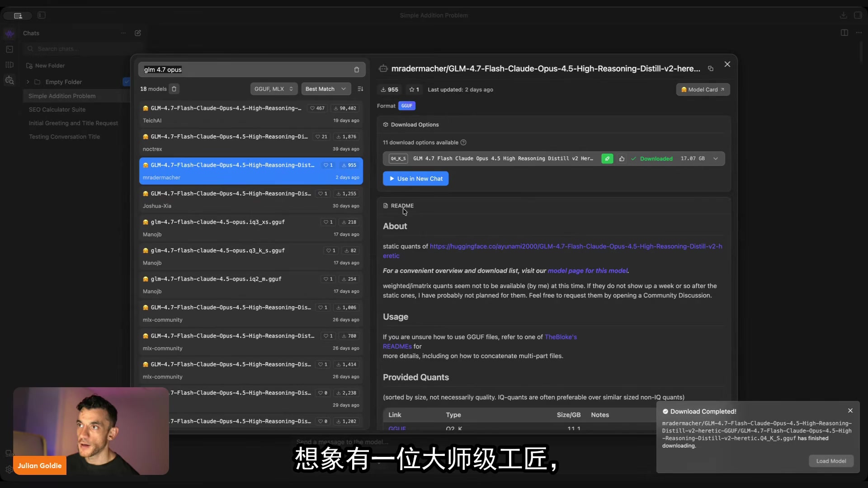Open the Discover model search sidebar icon
The height and width of the screenshot is (488, 868).
[9, 80]
